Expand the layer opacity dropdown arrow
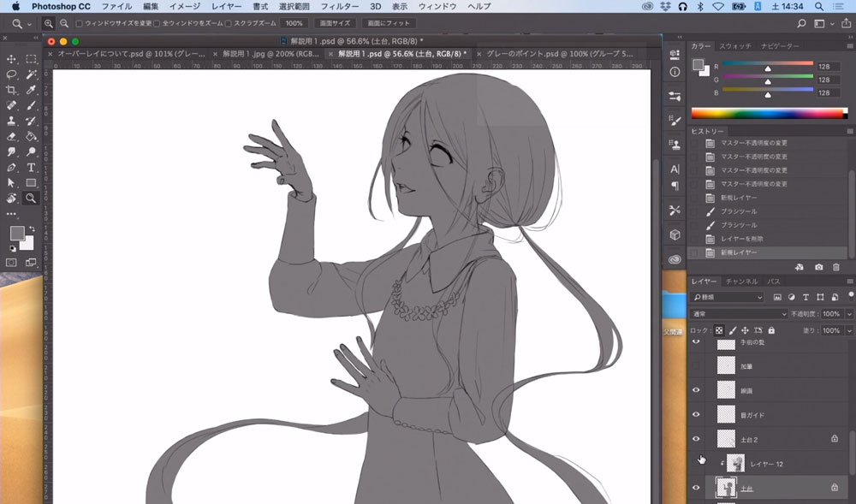This screenshot has width=856, height=504. [849, 314]
